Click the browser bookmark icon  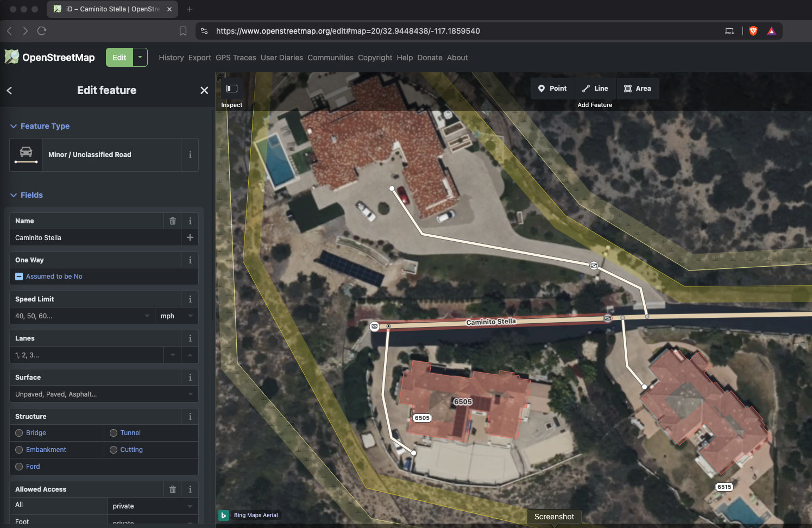click(x=183, y=31)
